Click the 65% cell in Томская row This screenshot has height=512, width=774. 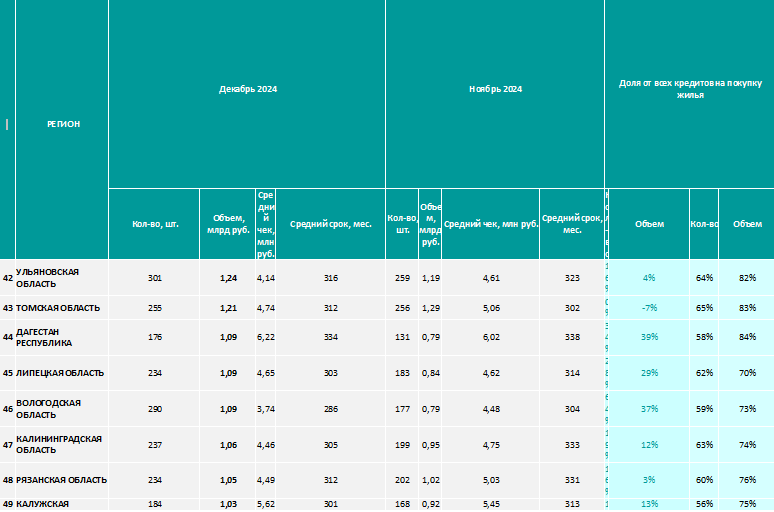point(704,308)
